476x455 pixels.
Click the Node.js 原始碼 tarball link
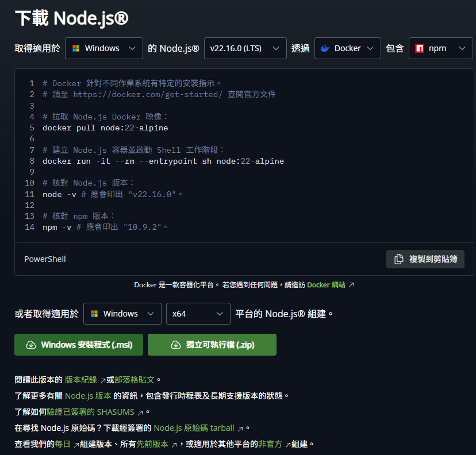coord(195,427)
